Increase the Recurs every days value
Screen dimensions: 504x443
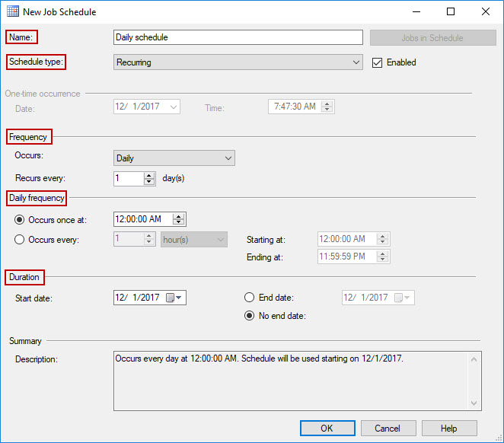coord(148,176)
